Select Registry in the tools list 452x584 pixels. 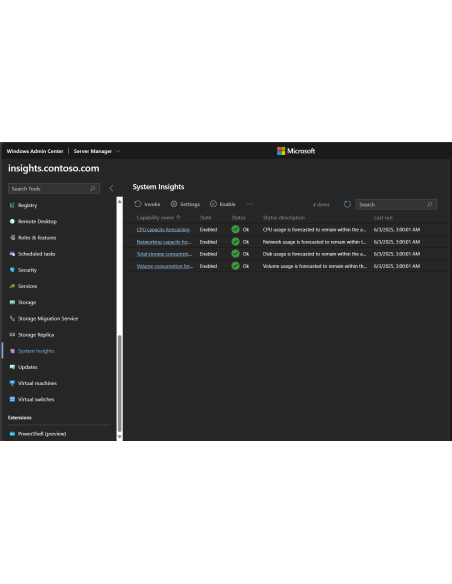[28, 205]
